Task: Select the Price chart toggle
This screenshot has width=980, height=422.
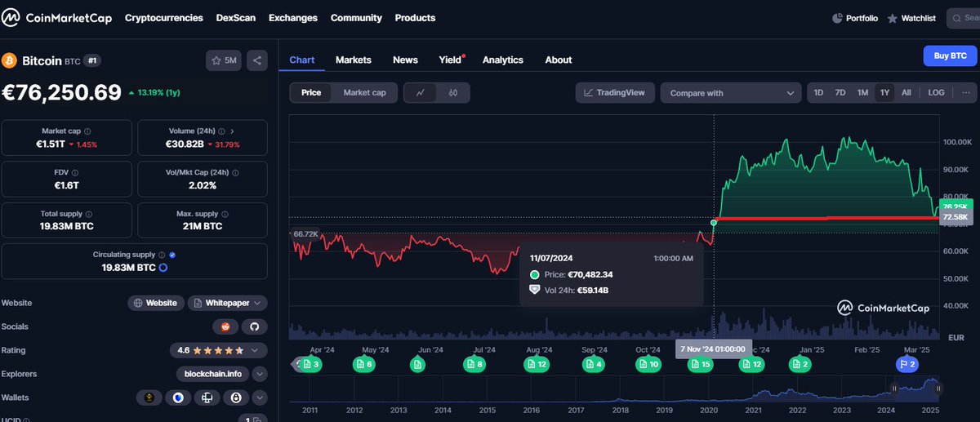Action: point(311,93)
